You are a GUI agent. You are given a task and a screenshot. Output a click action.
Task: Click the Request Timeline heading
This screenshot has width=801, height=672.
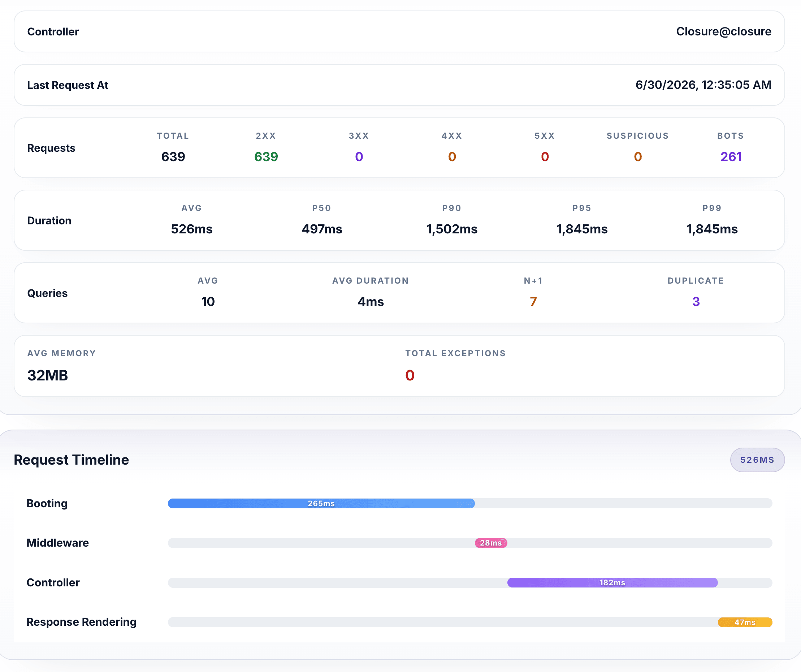pos(72,460)
